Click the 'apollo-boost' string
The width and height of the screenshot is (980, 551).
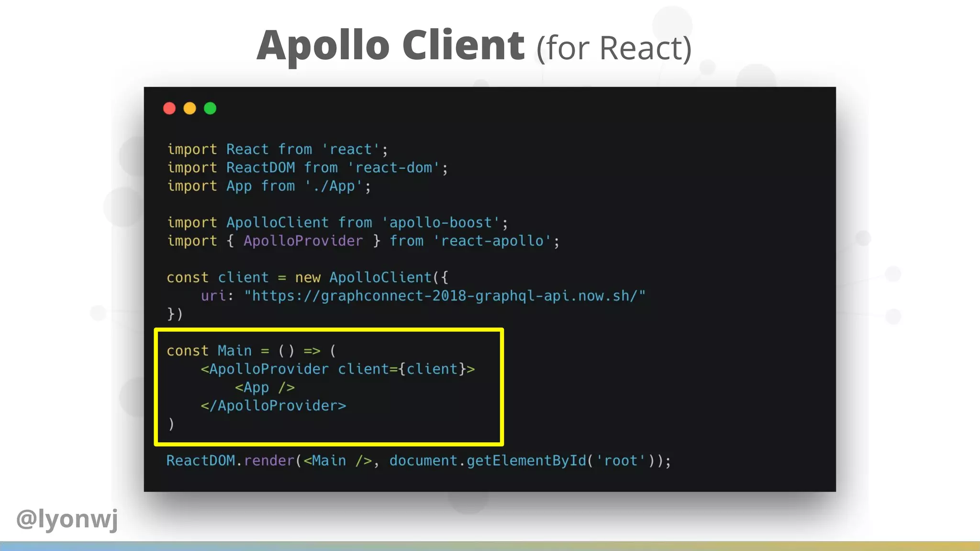[x=440, y=223]
